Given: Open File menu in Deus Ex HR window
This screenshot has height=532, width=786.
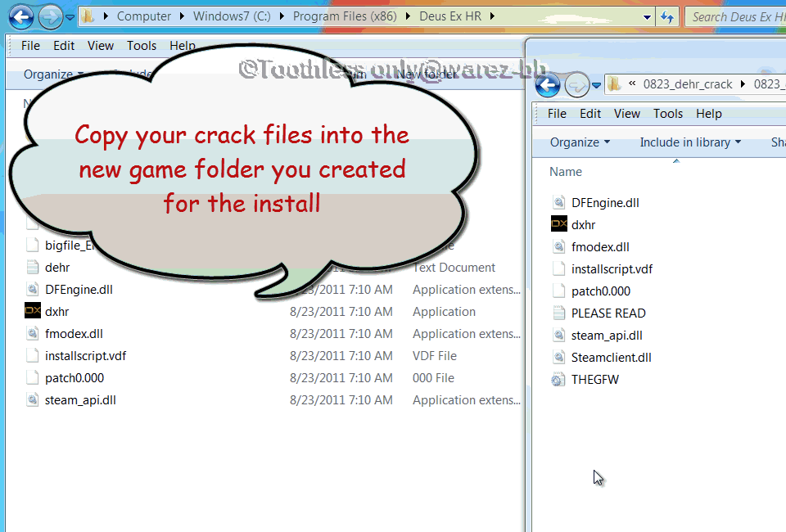Looking at the screenshot, I should pyautogui.click(x=30, y=46).
